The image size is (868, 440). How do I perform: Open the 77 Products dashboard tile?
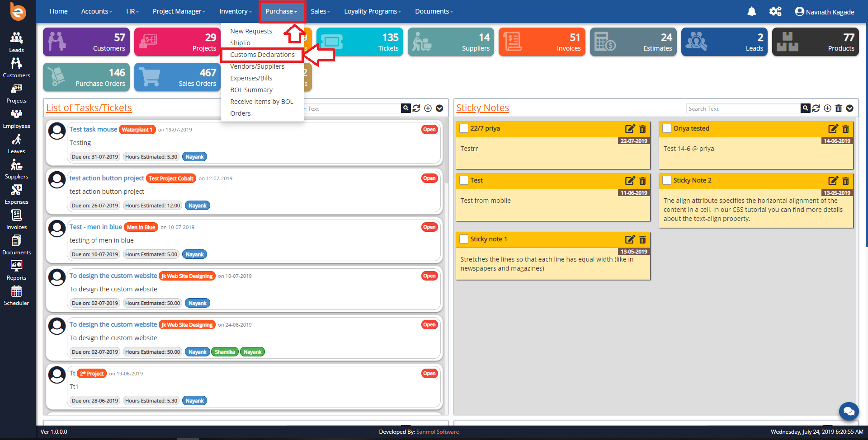tap(815, 42)
